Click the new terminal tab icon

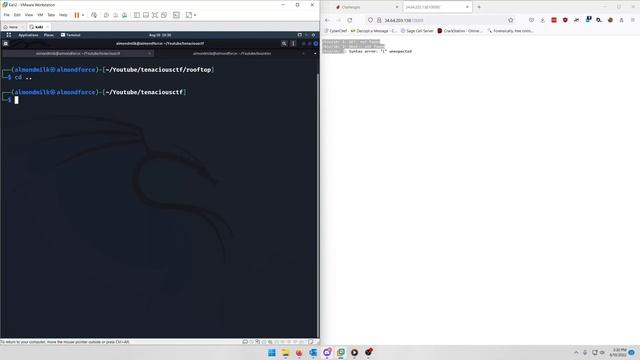(6, 43)
